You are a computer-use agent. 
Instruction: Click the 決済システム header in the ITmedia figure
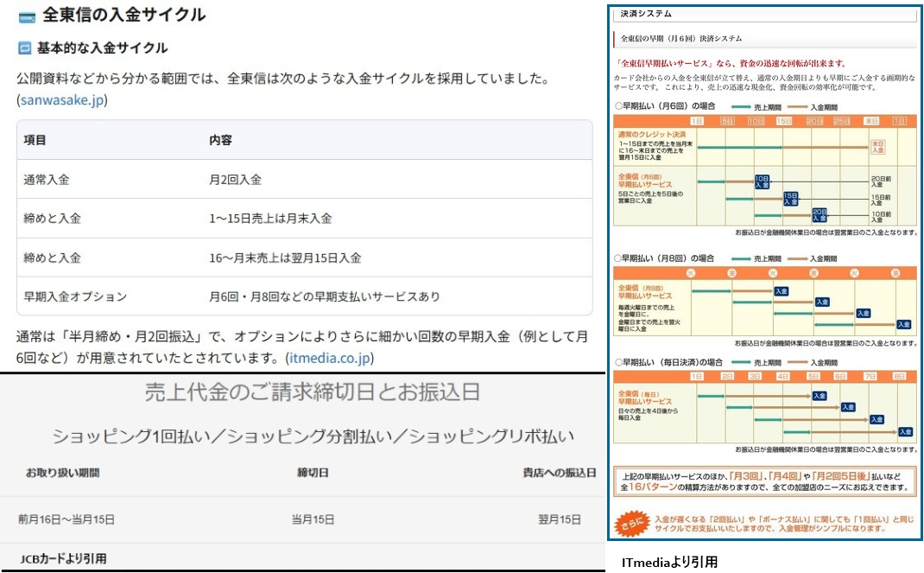(646, 14)
